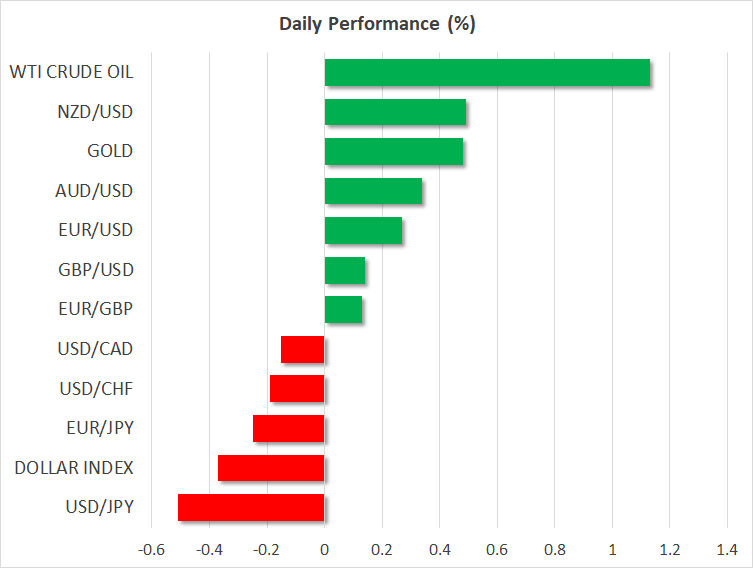The image size is (753, 568).
Task: Select the DOLLAR INDEX category label
Action: pos(72,468)
